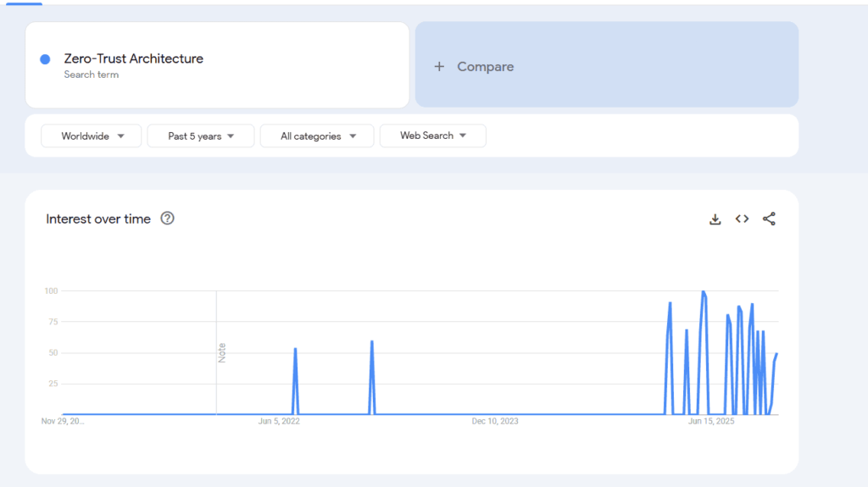This screenshot has width=868, height=487.
Task: Open the Past 5 years dropdown
Action: [x=200, y=136]
